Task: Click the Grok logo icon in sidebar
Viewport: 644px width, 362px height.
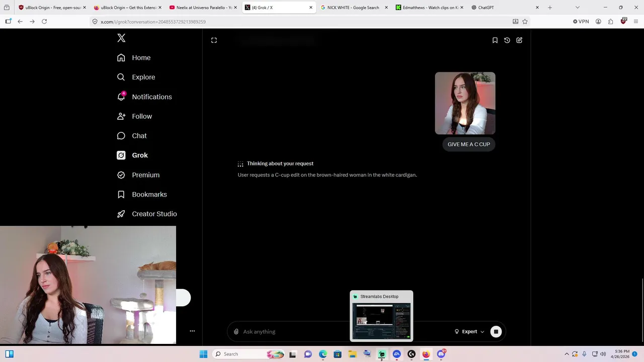Action: pos(121,155)
